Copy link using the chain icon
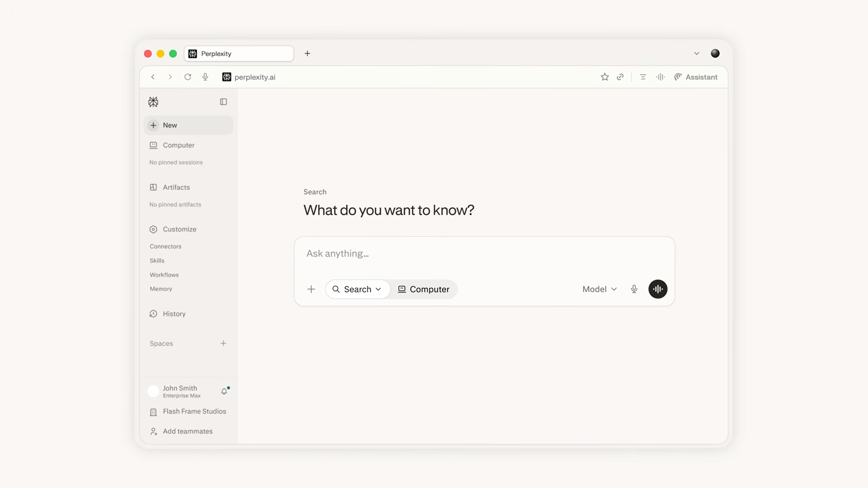The image size is (868, 488). (620, 77)
